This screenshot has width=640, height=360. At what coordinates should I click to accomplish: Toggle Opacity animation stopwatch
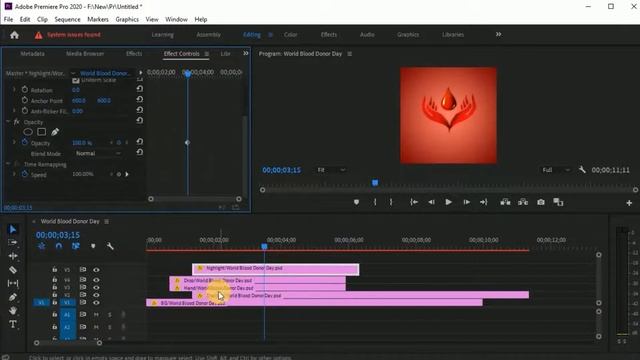[x=24, y=142]
